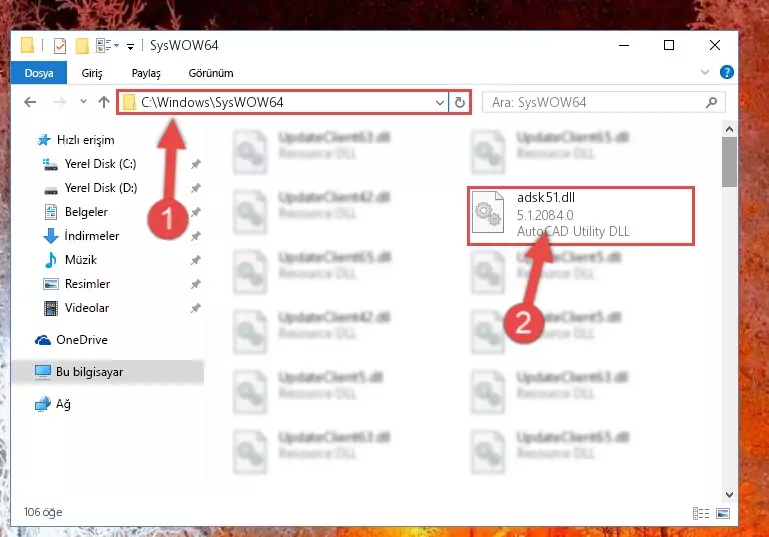Select the Görünüm ribbon tab
The image size is (769, 537).
pos(211,73)
